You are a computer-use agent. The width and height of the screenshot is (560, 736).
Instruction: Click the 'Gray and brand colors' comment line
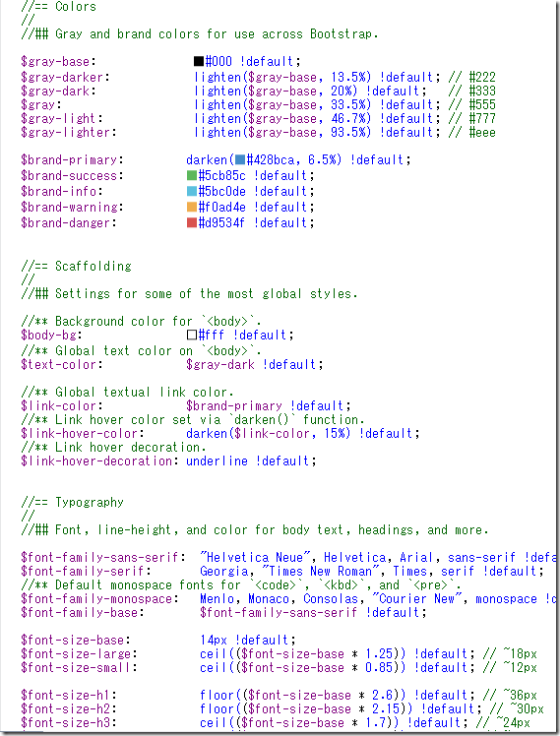click(x=200, y=34)
